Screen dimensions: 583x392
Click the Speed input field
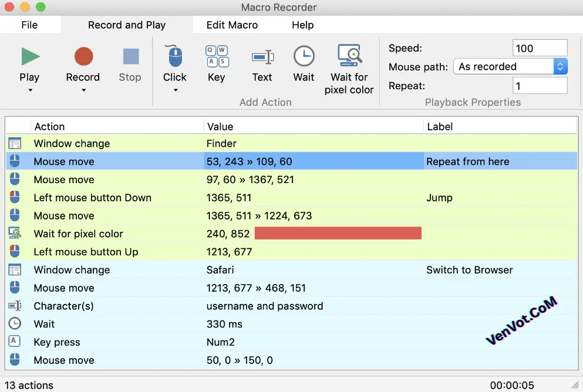540,48
